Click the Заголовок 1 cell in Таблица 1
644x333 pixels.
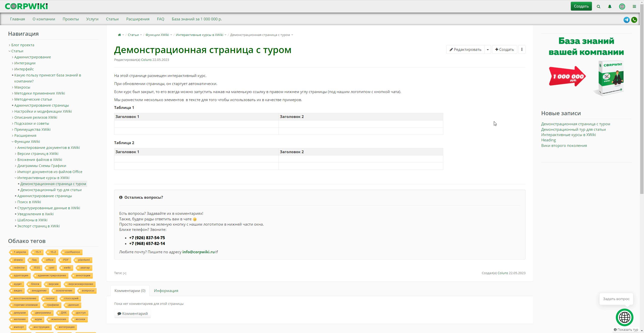tap(196, 117)
